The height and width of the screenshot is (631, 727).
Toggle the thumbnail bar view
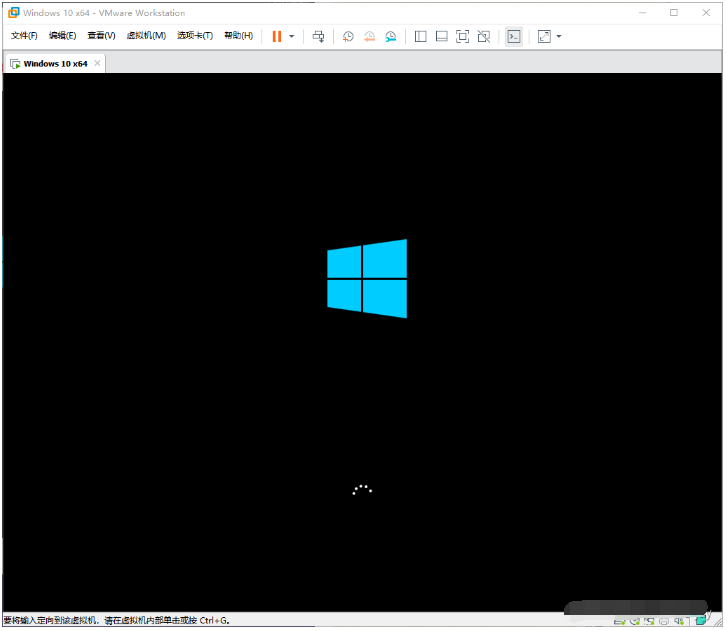point(441,36)
